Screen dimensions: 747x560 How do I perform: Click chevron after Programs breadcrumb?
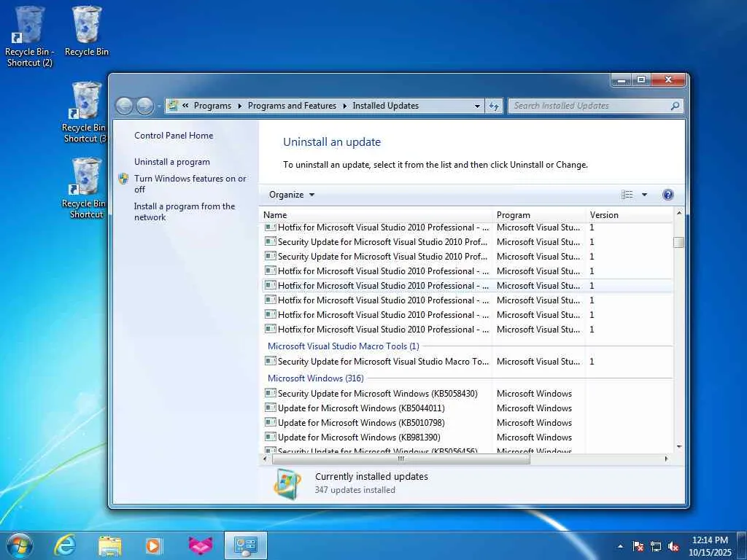[x=239, y=106]
